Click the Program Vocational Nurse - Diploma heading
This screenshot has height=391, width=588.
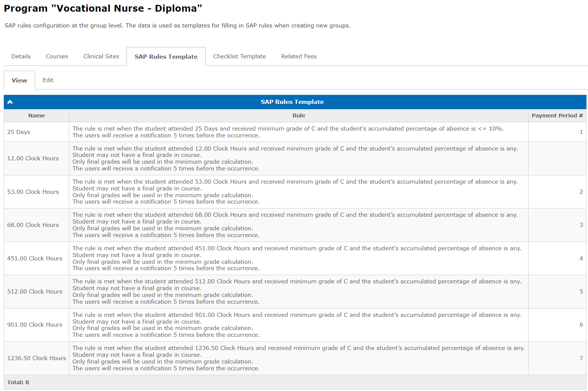(x=103, y=8)
